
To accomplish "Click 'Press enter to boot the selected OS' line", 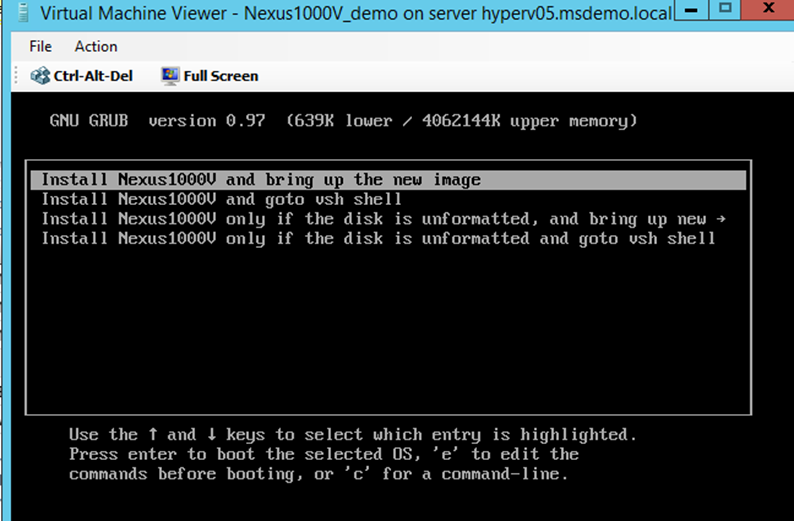I will pyautogui.click(x=324, y=454).
